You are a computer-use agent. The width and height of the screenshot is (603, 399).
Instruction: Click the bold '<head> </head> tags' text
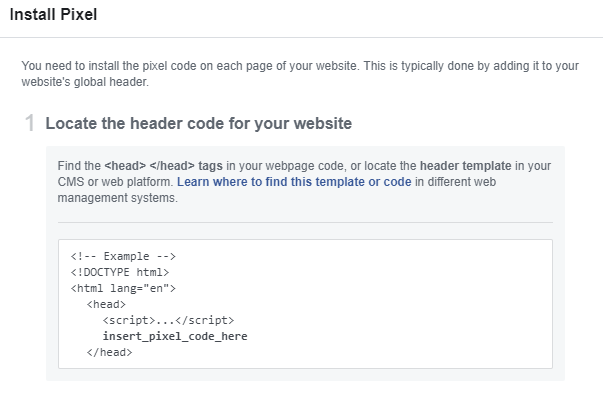(x=163, y=166)
